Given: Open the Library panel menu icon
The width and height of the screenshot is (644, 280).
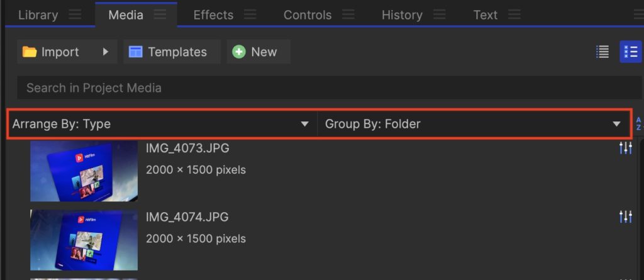Looking at the screenshot, I should [75, 15].
